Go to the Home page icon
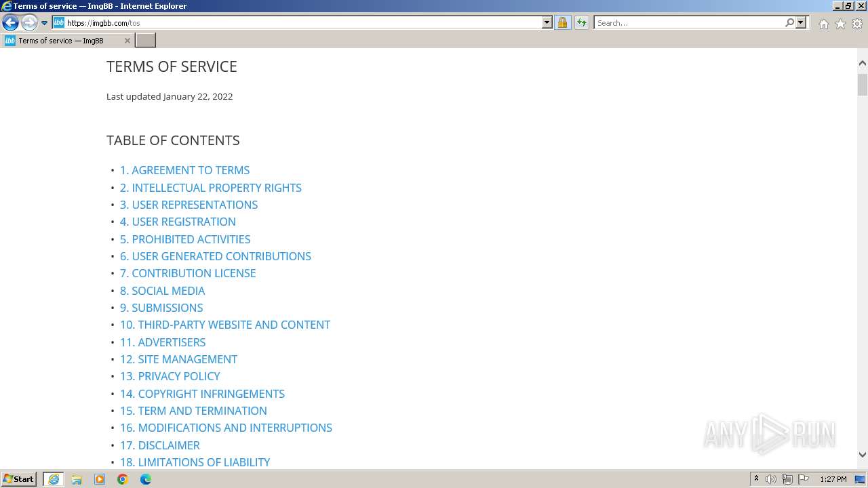The width and height of the screenshot is (868, 488). coord(823,24)
